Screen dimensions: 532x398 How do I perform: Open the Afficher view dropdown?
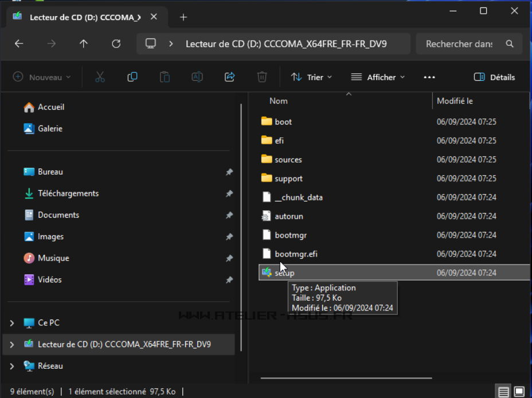378,77
